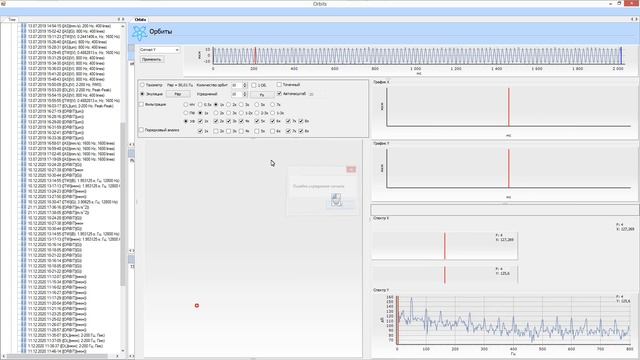This screenshot has width=640, height=360.
Task: Click the icon of row 21.11.2020 17:36:16
Action: 23,207
